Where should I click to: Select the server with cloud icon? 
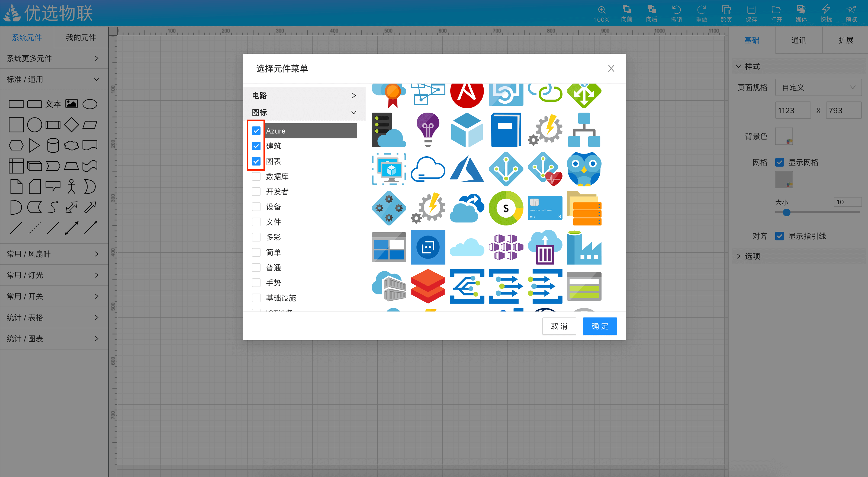pos(389,130)
